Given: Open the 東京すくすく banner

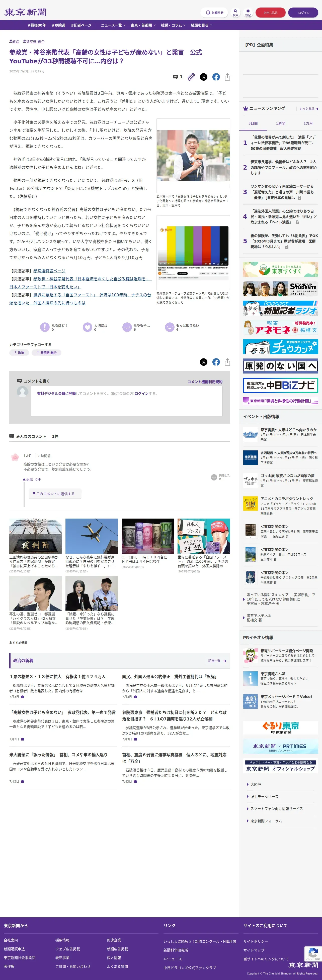Looking at the screenshot, I should [280, 269].
